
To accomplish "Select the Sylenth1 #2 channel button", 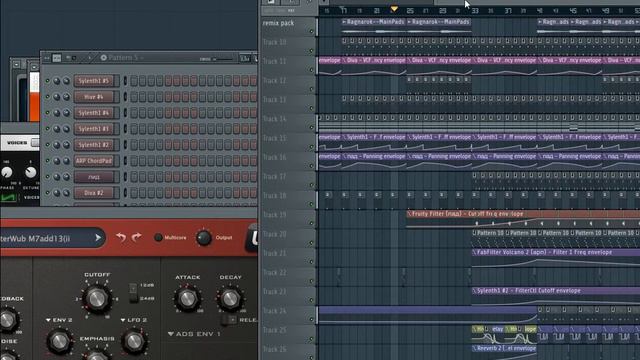I will (x=94, y=145).
